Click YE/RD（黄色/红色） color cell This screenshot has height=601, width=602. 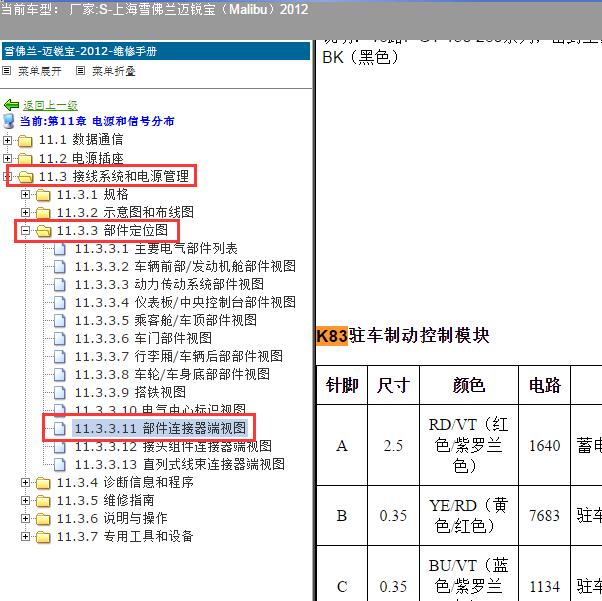[x=469, y=515]
